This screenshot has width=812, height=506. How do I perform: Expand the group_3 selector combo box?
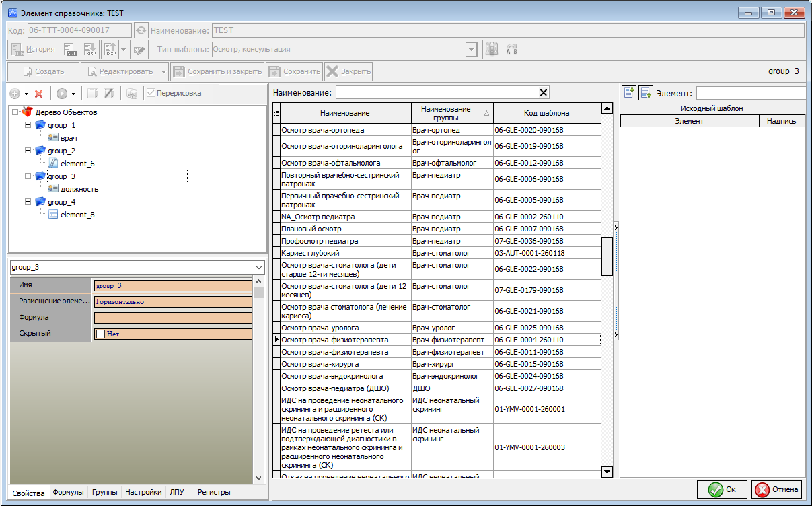[260, 267]
